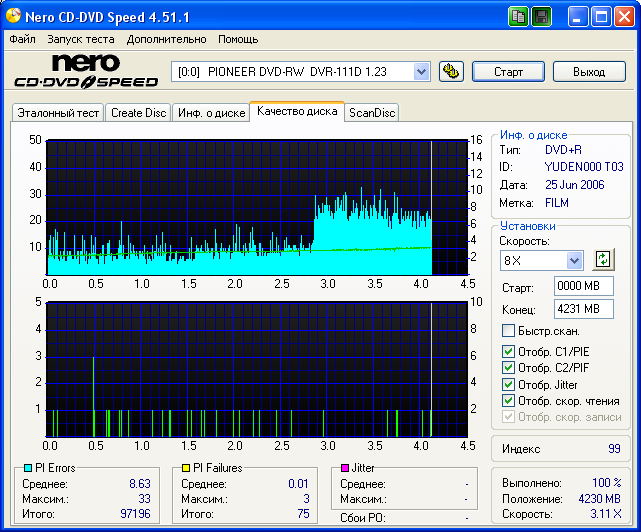Click the green floppy disk save icon
This screenshot has width=641, height=532.
pos(541,17)
